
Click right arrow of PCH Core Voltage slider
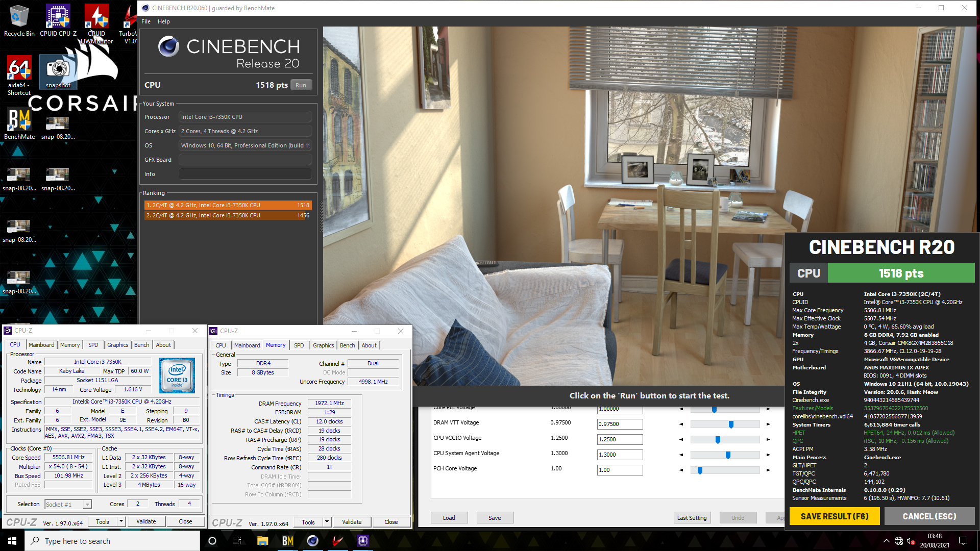coord(768,470)
